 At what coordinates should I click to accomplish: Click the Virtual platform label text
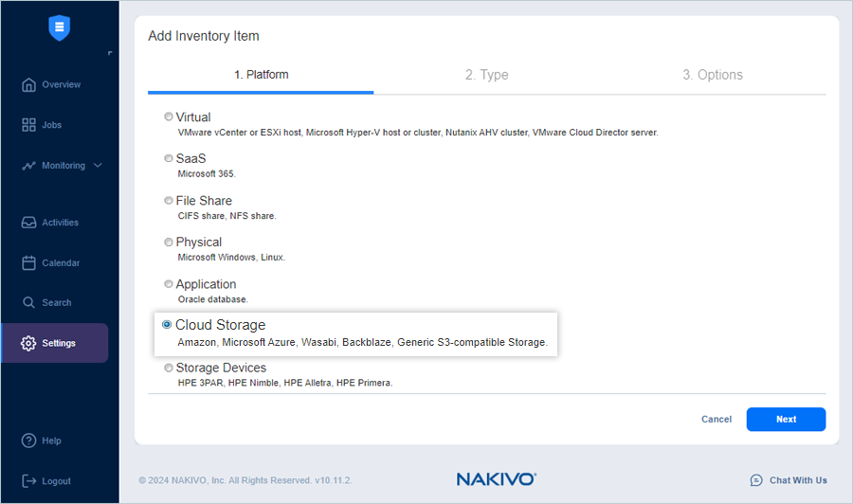pos(193,117)
